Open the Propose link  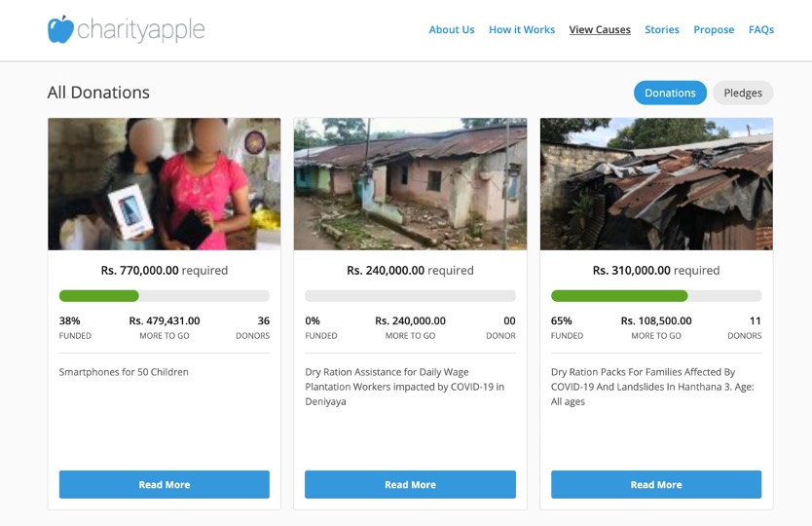(x=714, y=30)
